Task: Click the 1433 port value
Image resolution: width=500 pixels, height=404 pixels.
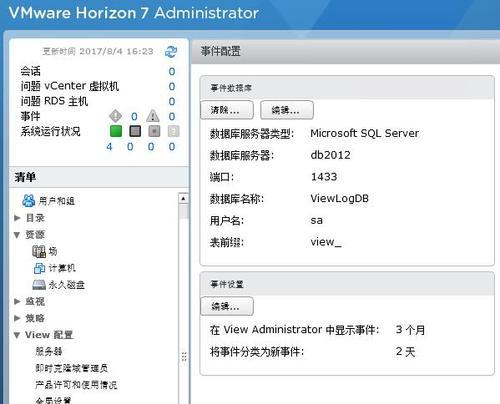Action: tap(324, 177)
